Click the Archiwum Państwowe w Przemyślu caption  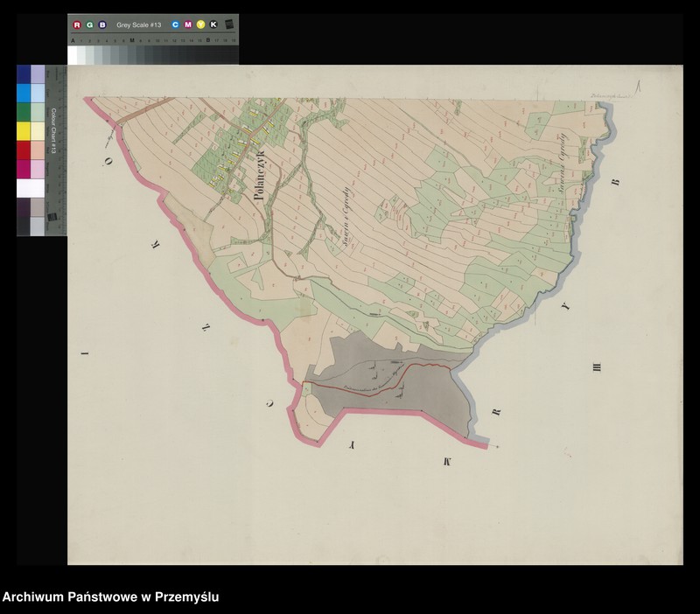(x=111, y=597)
